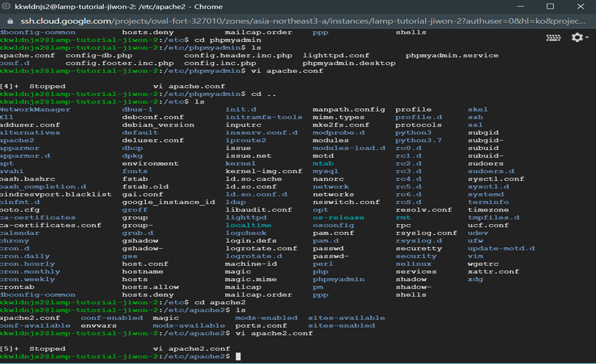Select the 'selinux' directory entry

pyautogui.click(x=414, y=264)
